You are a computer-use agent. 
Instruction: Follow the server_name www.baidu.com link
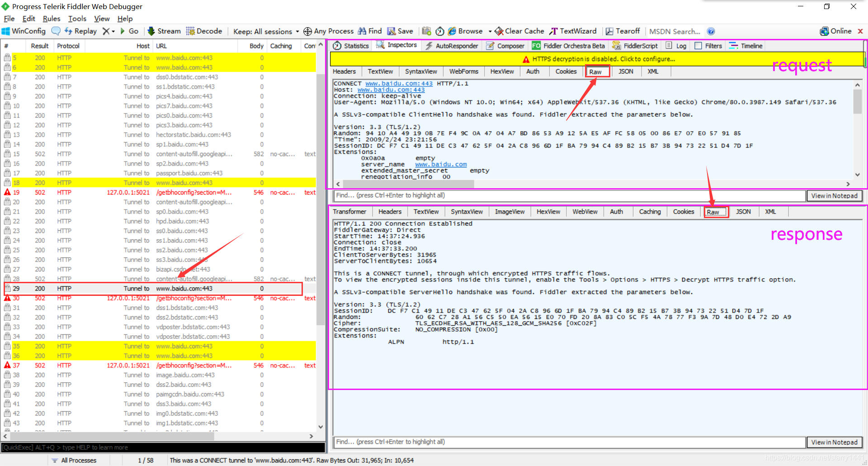pyautogui.click(x=441, y=164)
